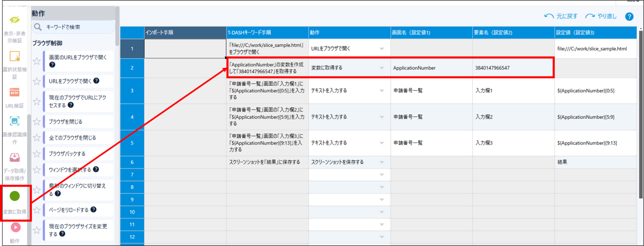Show help for ページをリロードする
This screenshot has height=246, width=644.
click(x=93, y=209)
